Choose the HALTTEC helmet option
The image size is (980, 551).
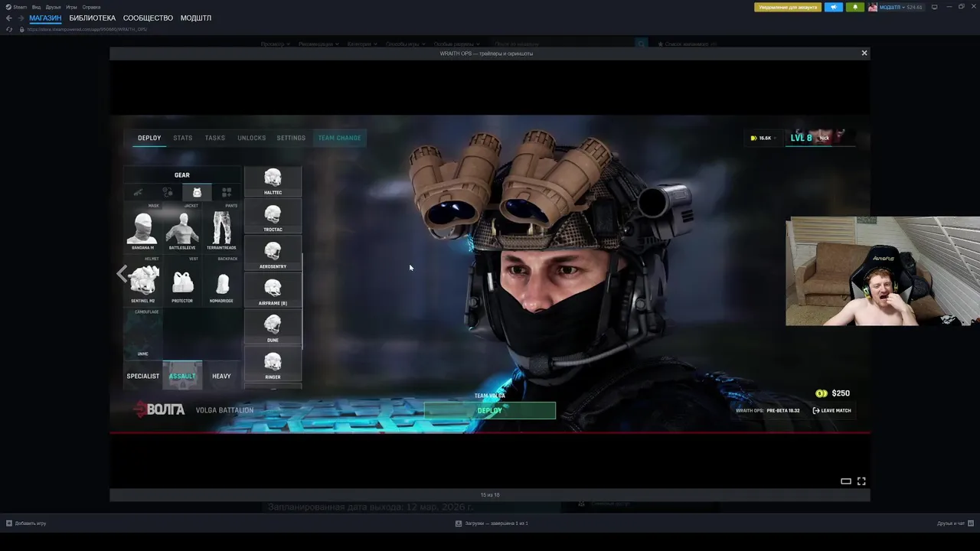273,181
